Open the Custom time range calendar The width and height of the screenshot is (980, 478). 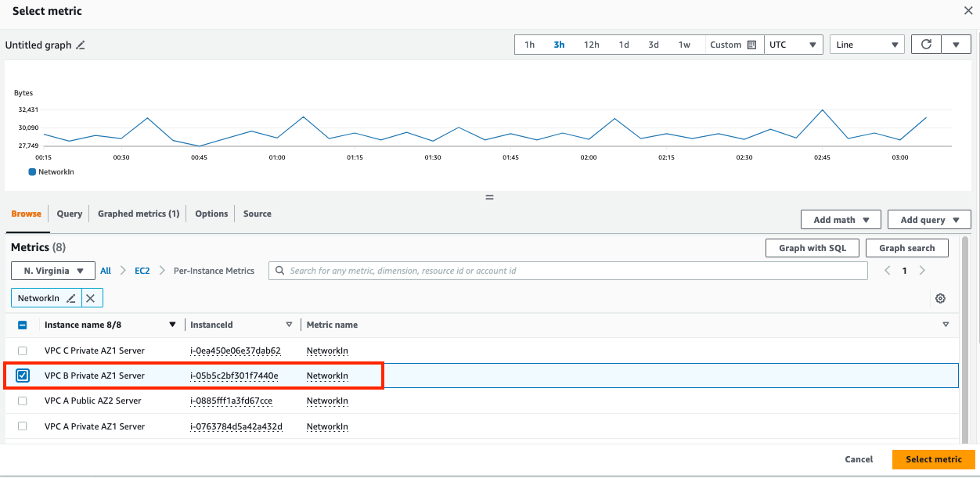pos(733,45)
